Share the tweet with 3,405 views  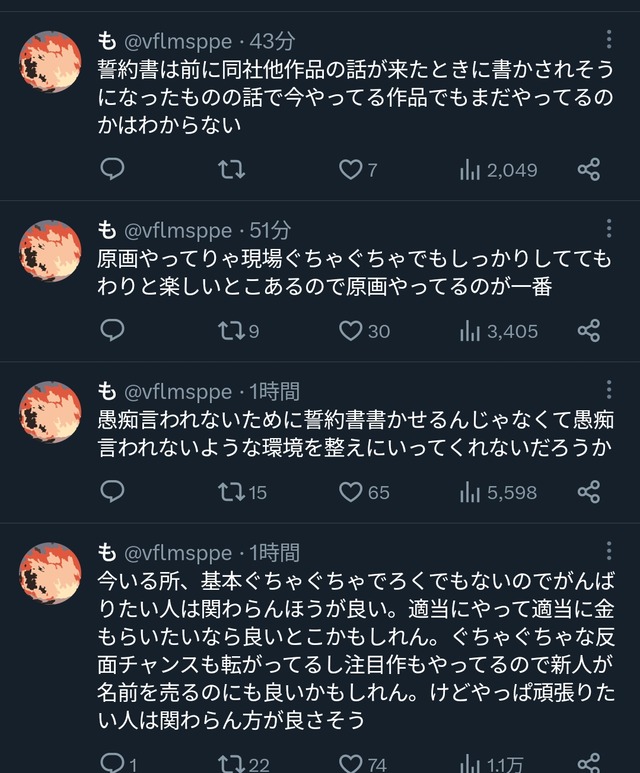tap(589, 331)
